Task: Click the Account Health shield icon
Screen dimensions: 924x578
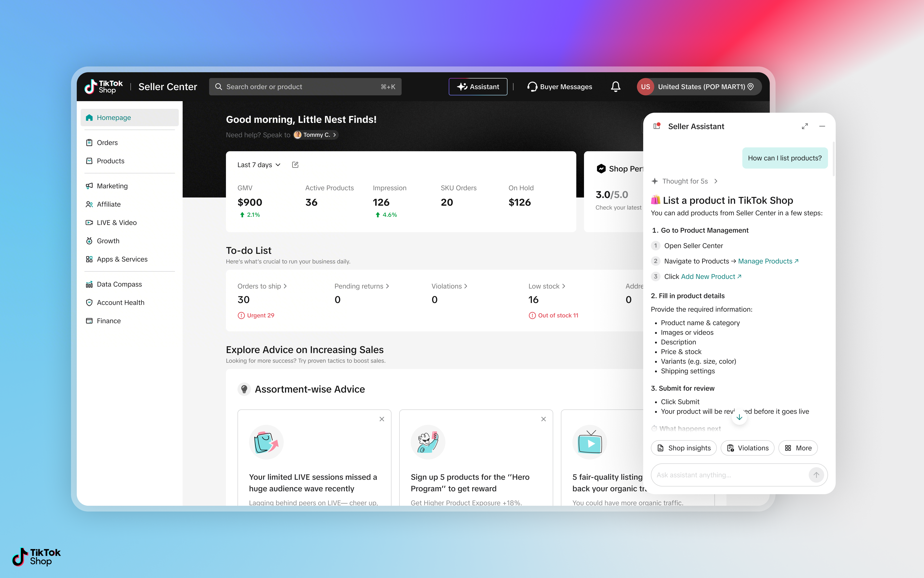Action: click(89, 302)
